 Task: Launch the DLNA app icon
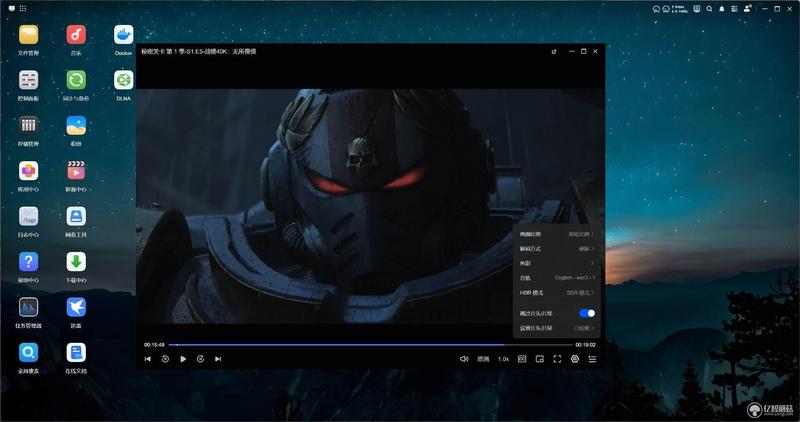tap(123, 80)
